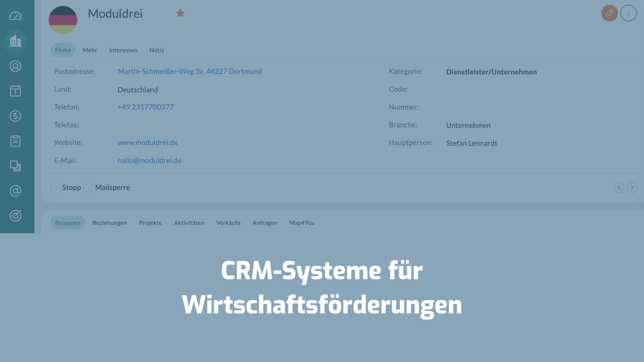Open the www.moduldrei.de website link

point(148,142)
